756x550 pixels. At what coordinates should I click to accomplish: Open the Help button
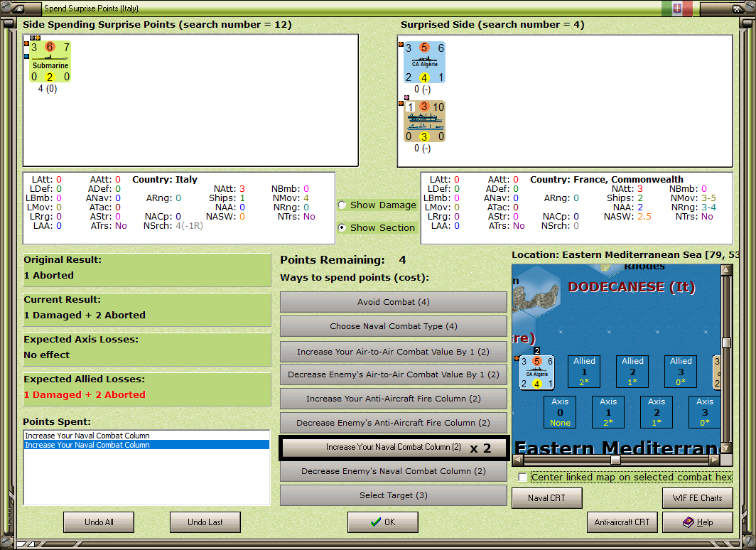click(x=698, y=522)
